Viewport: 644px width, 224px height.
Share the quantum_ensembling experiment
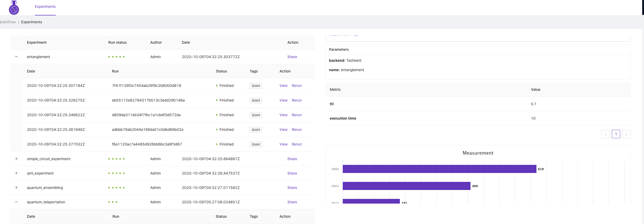click(292, 188)
